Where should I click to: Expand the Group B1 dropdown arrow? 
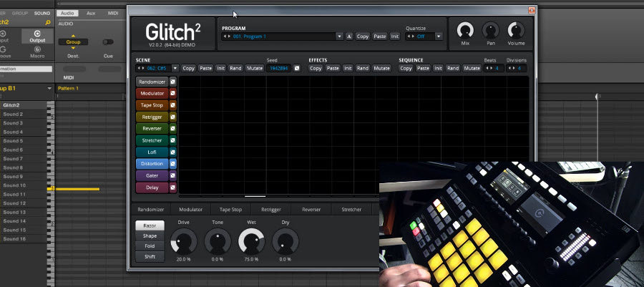[49, 89]
